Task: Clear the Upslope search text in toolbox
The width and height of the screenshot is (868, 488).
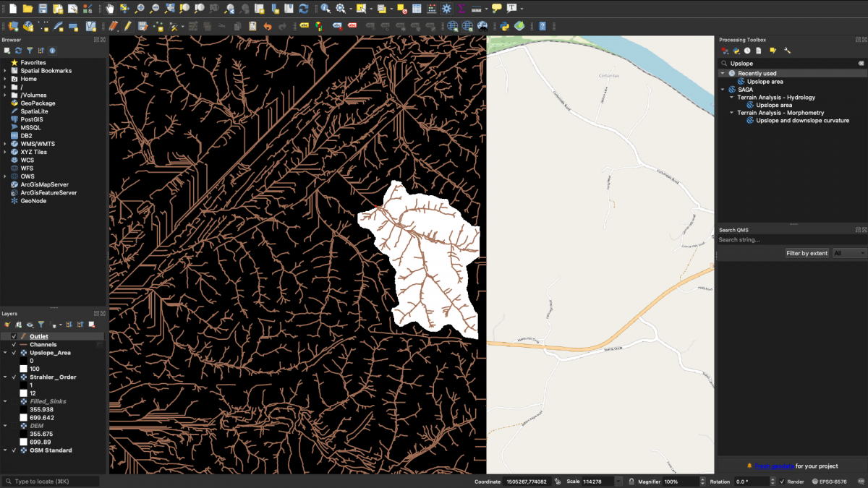Action: coord(861,64)
